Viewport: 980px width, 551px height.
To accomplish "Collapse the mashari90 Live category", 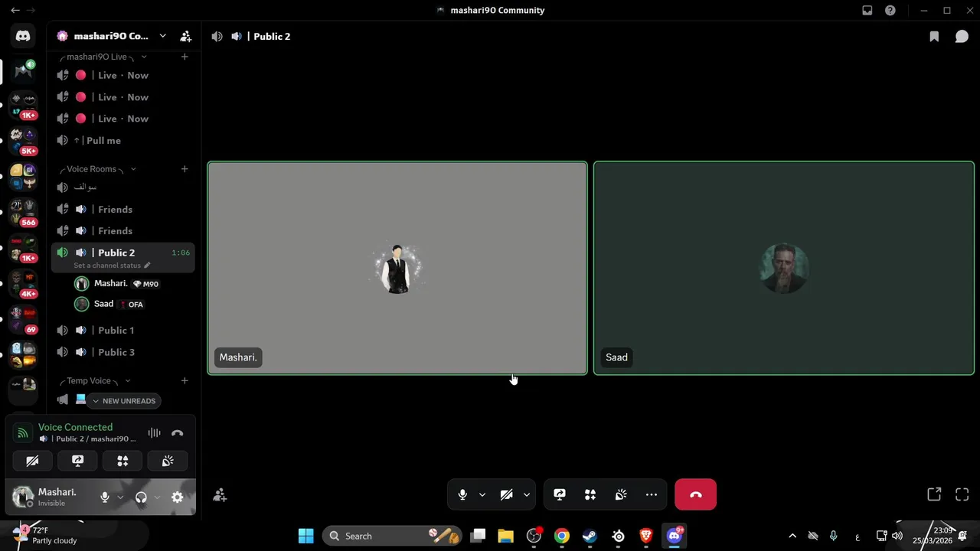I will (x=144, y=57).
